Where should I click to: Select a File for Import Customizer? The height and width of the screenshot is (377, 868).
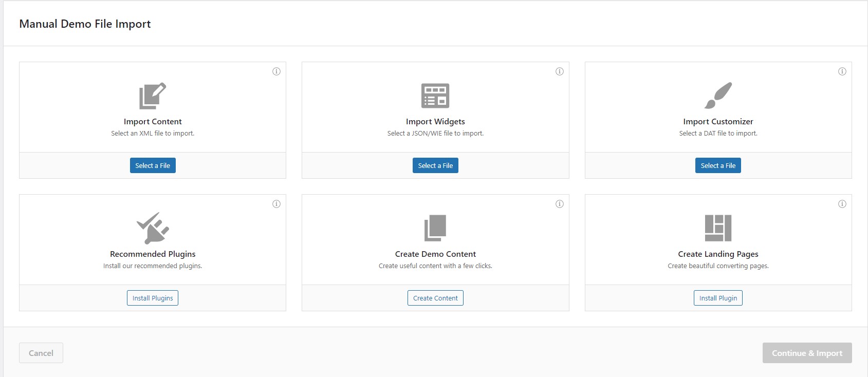tap(718, 165)
